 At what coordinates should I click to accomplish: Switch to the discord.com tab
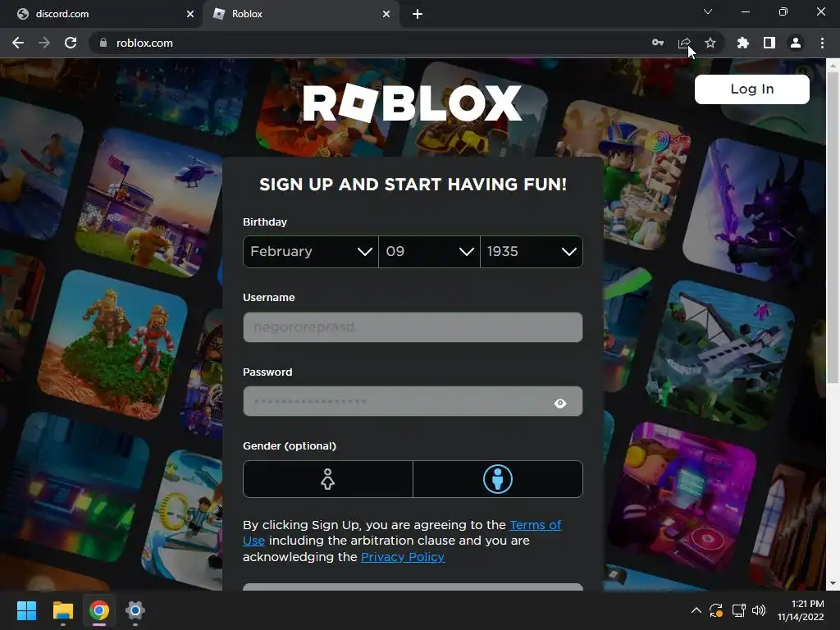point(102,14)
